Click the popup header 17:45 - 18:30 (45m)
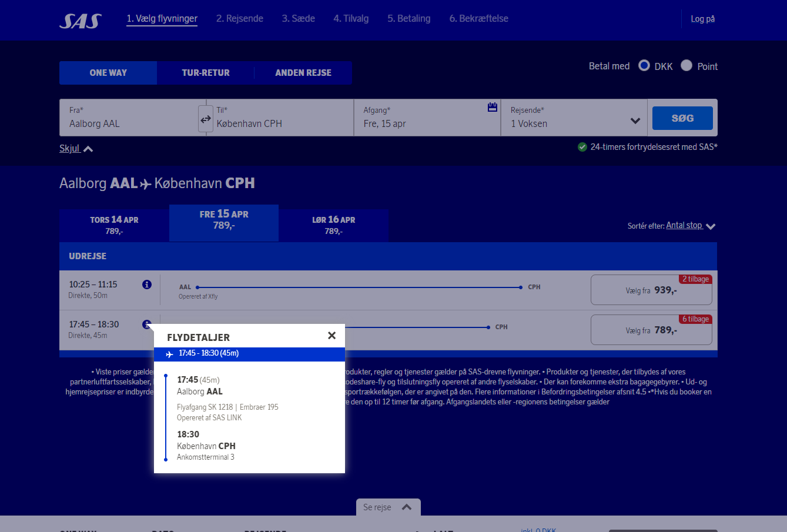The height and width of the screenshot is (532, 787). [x=249, y=354]
